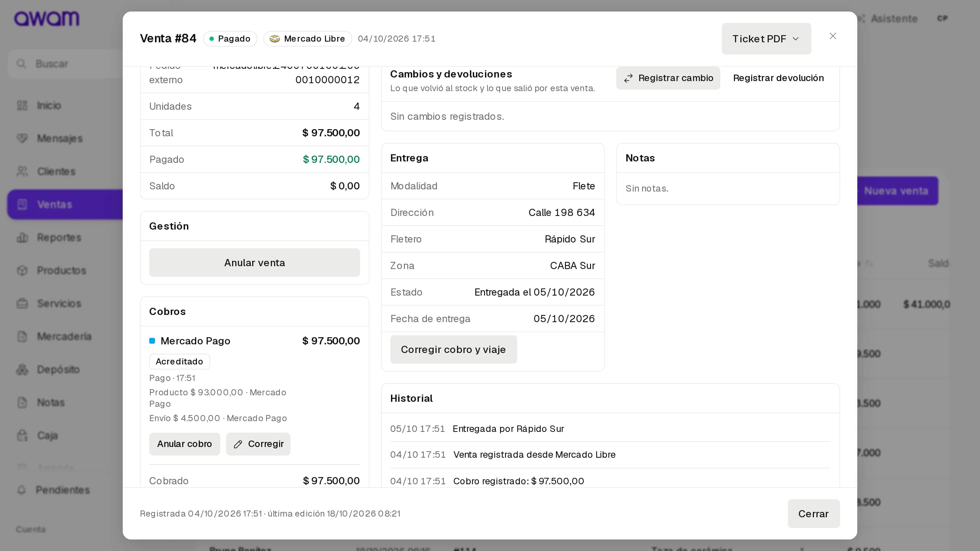Click the pencil icon beside Corregir
The height and width of the screenshot is (551, 980).
(238, 444)
